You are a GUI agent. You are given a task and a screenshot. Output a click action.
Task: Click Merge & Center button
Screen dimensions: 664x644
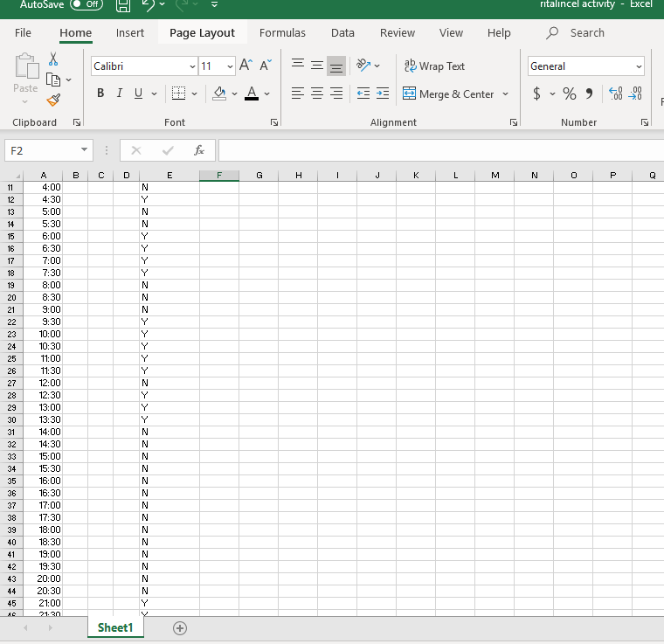click(448, 93)
